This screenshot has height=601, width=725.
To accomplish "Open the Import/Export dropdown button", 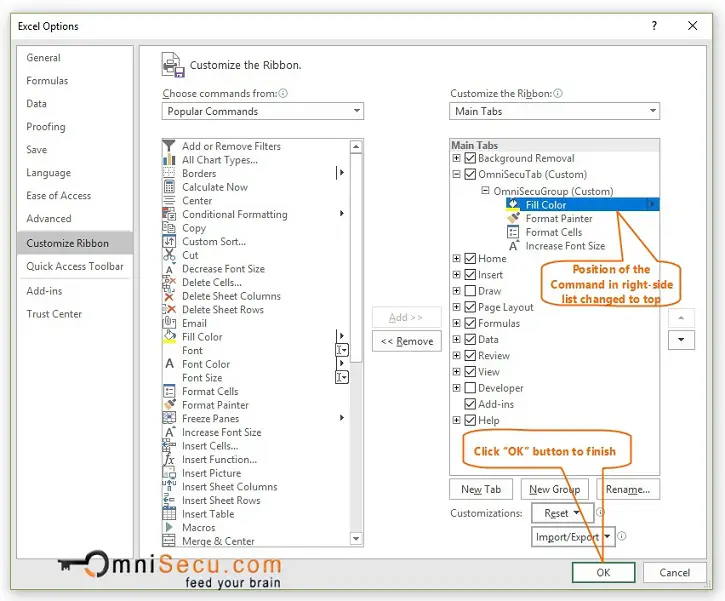I will pyautogui.click(x=573, y=537).
